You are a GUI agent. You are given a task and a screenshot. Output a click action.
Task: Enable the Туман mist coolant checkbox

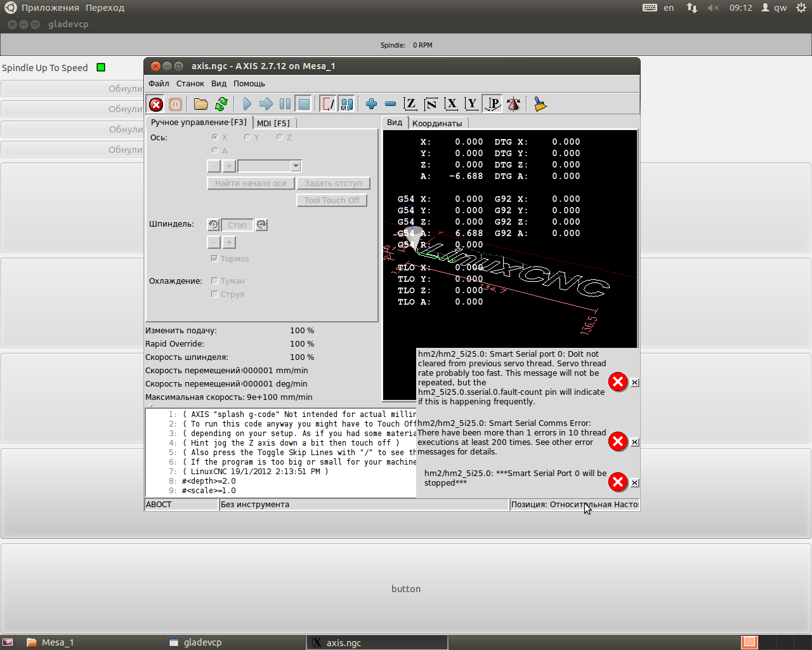[214, 281]
